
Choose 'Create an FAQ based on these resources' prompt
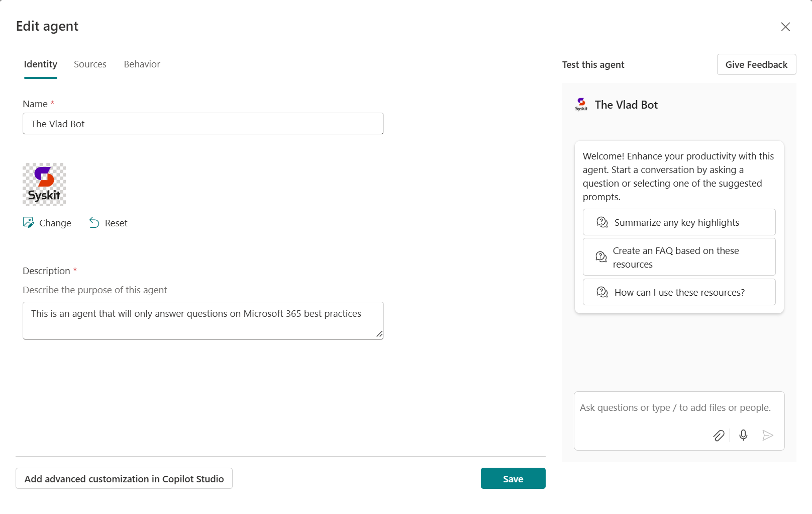(678, 256)
